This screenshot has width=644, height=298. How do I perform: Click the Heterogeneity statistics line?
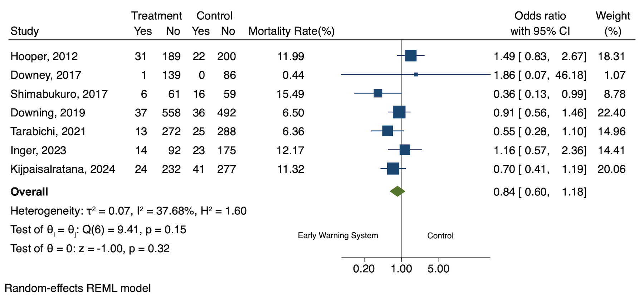128,211
